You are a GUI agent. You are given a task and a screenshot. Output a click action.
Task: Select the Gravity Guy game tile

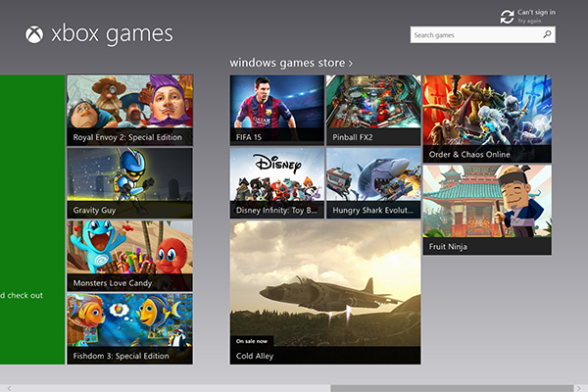(129, 182)
